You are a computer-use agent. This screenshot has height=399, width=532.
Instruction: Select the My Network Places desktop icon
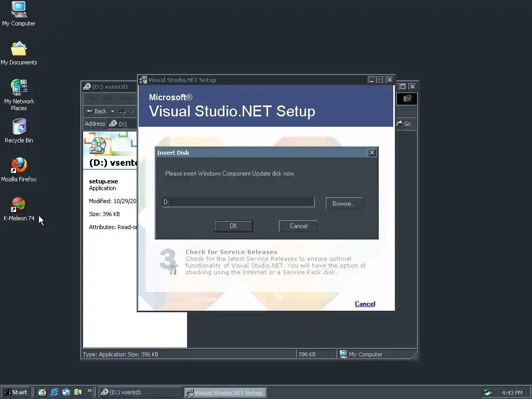point(19,95)
